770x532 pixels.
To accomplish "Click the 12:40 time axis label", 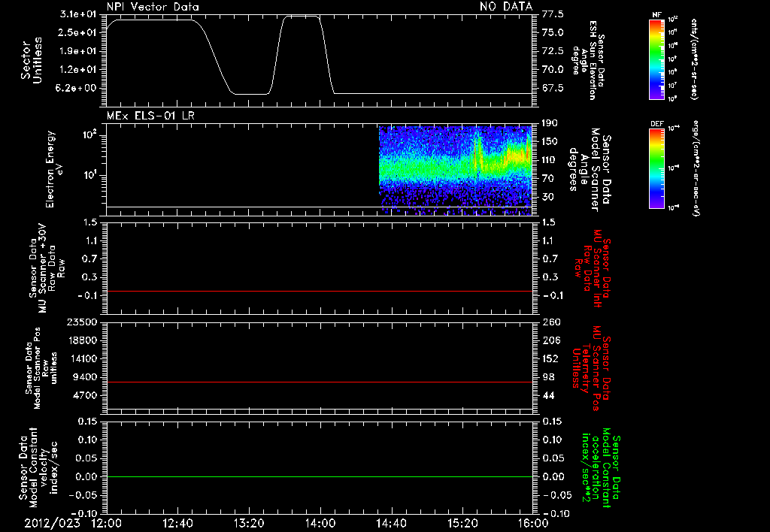I will (x=177, y=523).
